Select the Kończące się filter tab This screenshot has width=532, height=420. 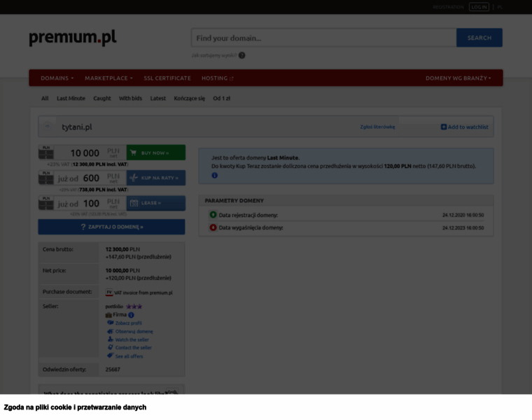click(189, 99)
